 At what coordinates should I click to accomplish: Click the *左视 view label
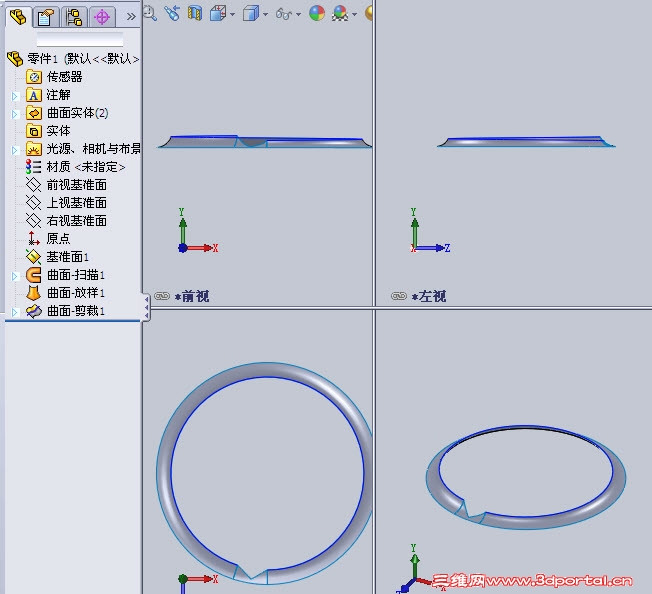[x=429, y=296]
